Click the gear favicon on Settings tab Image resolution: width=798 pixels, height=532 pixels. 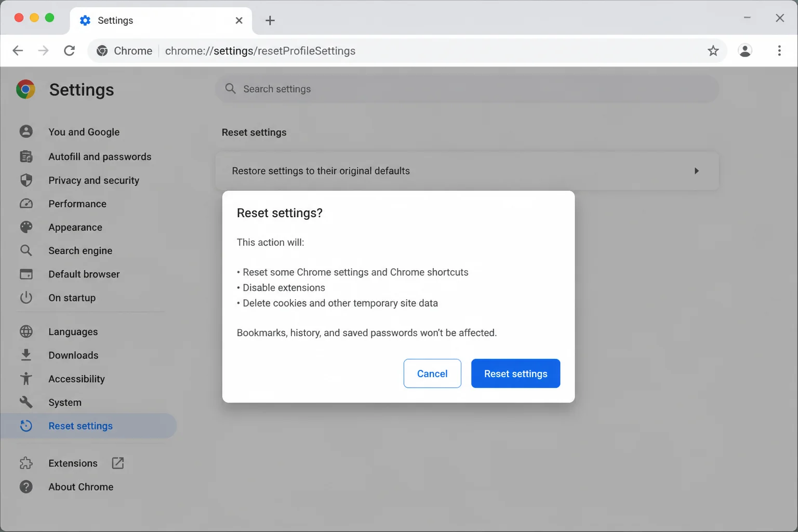pyautogui.click(x=85, y=20)
